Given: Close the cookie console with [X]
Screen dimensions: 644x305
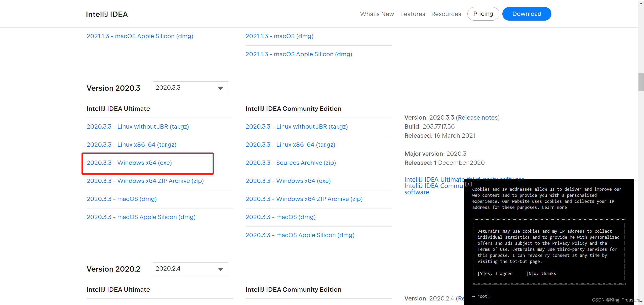Looking at the screenshot, I should coord(468,184).
